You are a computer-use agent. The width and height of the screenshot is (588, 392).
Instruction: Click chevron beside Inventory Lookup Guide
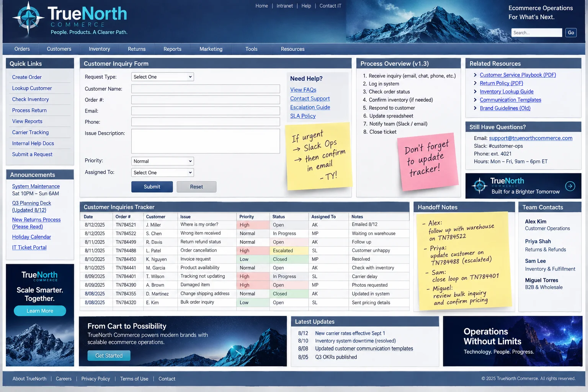[475, 91]
